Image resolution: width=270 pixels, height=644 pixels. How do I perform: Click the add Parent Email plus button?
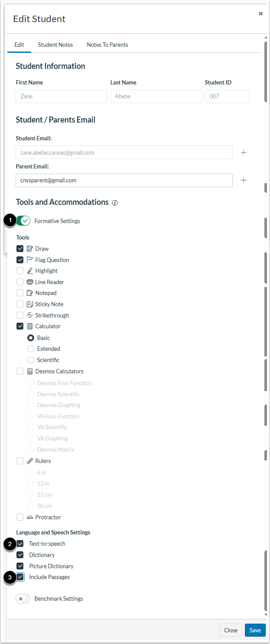point(244,180)
